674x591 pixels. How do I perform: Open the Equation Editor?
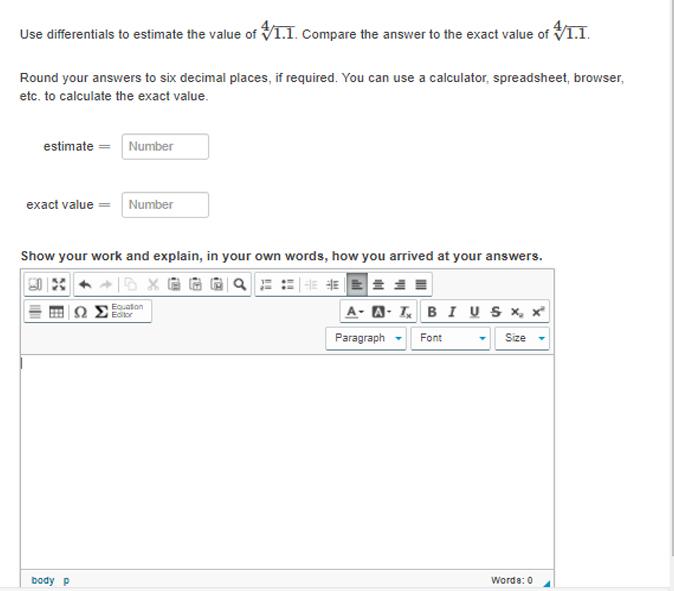[119, 311]
